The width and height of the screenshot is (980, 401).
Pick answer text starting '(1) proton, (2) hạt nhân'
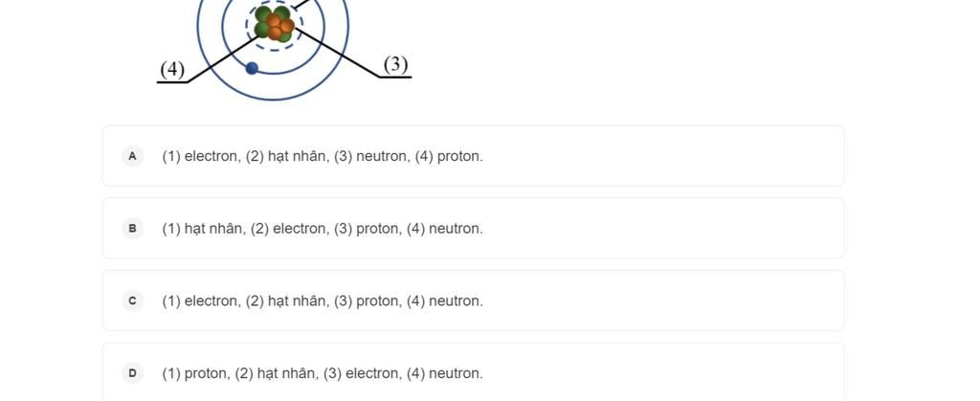pyautogui.click(x=323, y=373)
